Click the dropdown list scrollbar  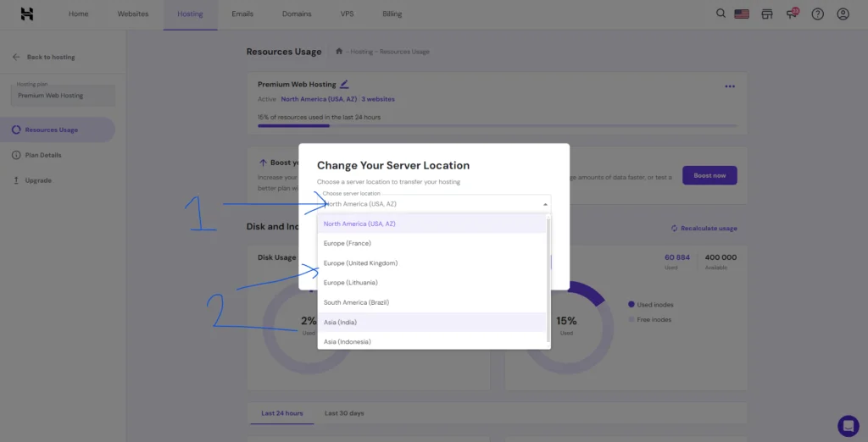[x=548, y=279]
